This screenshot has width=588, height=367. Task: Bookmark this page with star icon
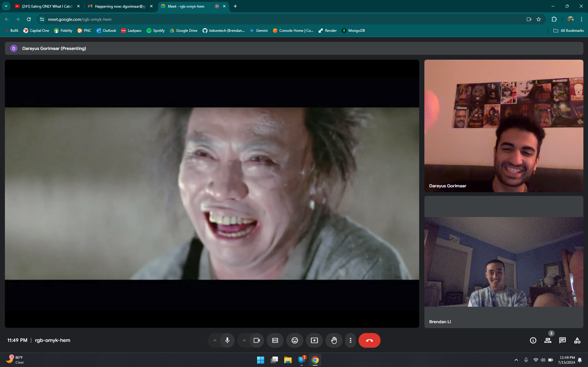pyautogui.click(x=539, y=19)
